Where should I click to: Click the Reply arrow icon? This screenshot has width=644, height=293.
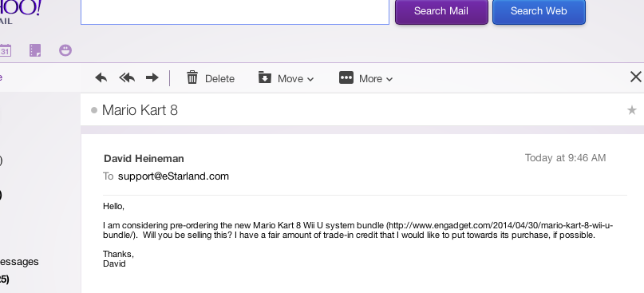101,77
